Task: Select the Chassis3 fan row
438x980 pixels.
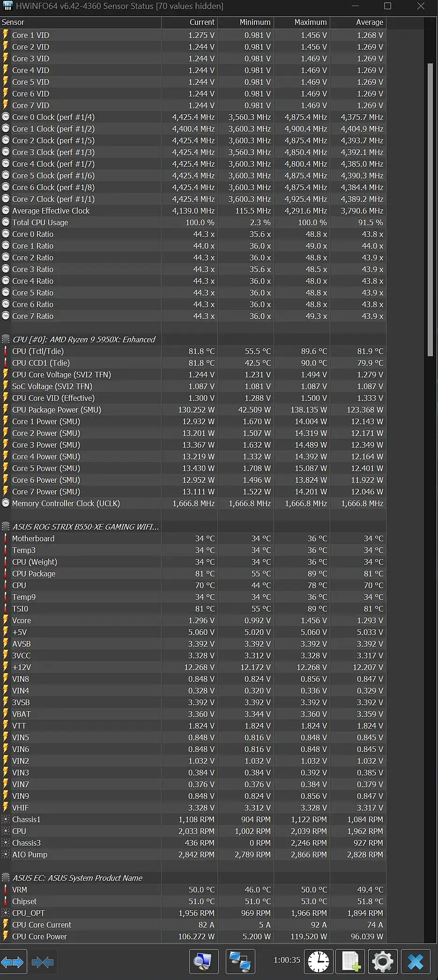Action: tap(193, 843)
